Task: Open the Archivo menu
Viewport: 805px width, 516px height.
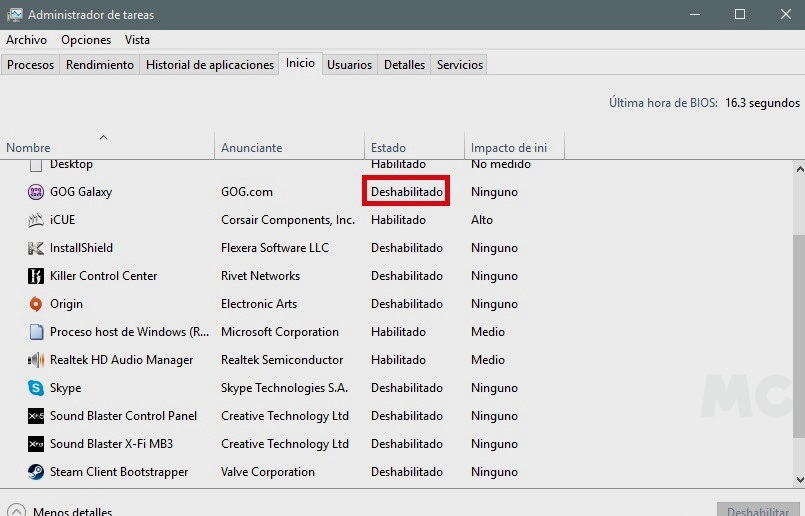Action: coord(26,40)
